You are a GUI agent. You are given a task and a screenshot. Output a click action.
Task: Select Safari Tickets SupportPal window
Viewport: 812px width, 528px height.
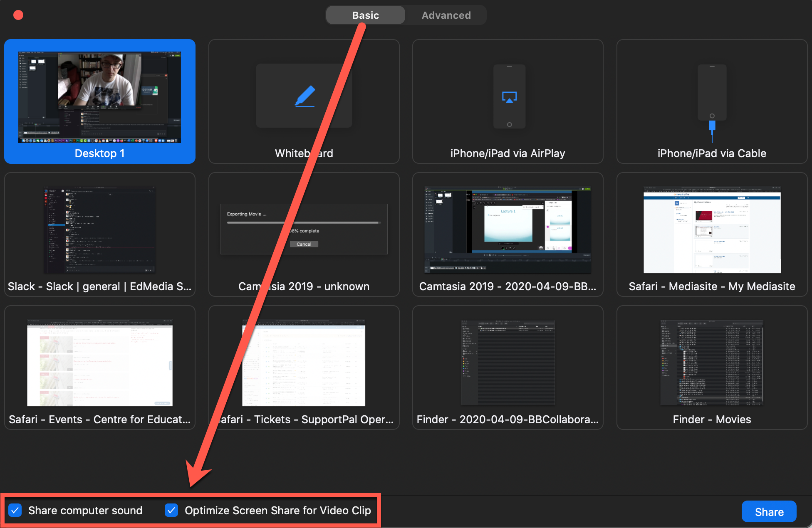point(316,363)
